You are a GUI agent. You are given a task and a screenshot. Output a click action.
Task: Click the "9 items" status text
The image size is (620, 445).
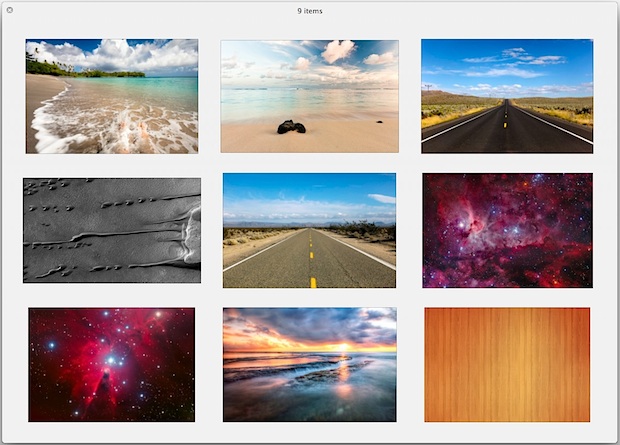pyautogui.click(x=310, y=11)
